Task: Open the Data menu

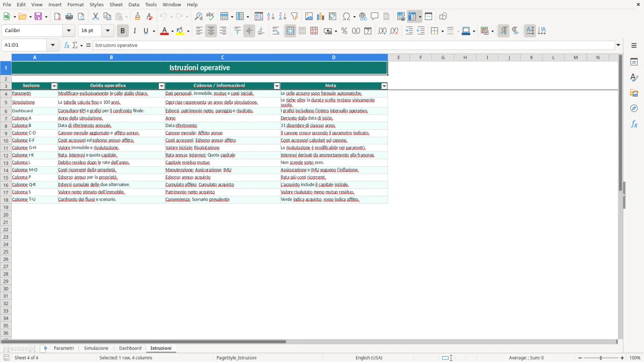Action: pos(134,4)
